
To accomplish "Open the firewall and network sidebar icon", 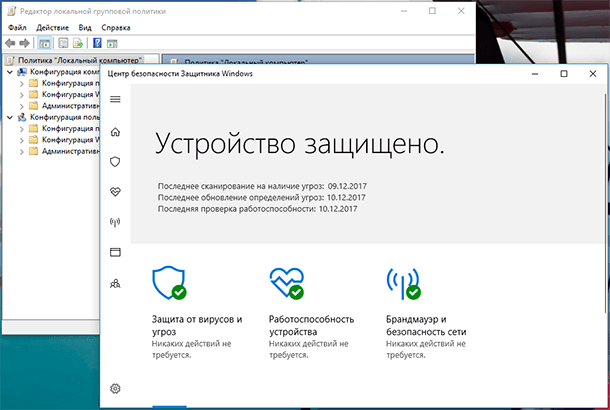I will pos(115,222).
